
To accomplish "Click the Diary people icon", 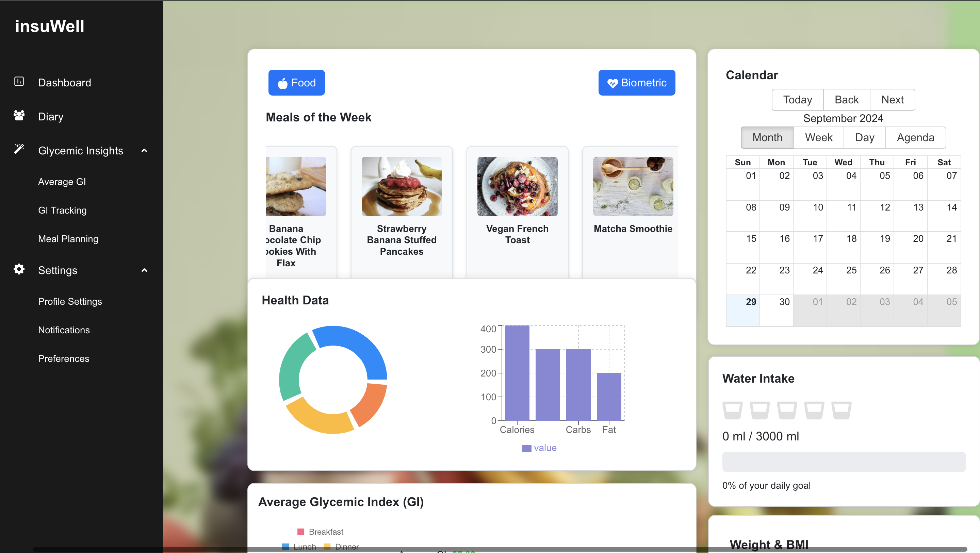I will pyautogui.click(x=19, y=115).
